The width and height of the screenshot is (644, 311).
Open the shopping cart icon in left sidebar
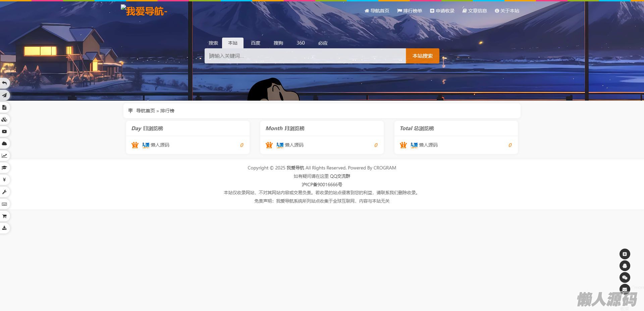[4, 216]
